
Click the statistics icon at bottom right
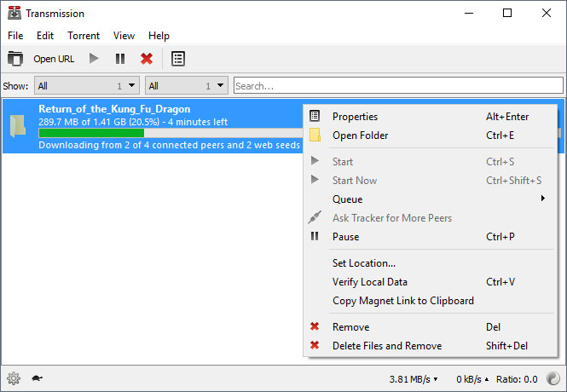pyautogui.click(x=553, y=378)
